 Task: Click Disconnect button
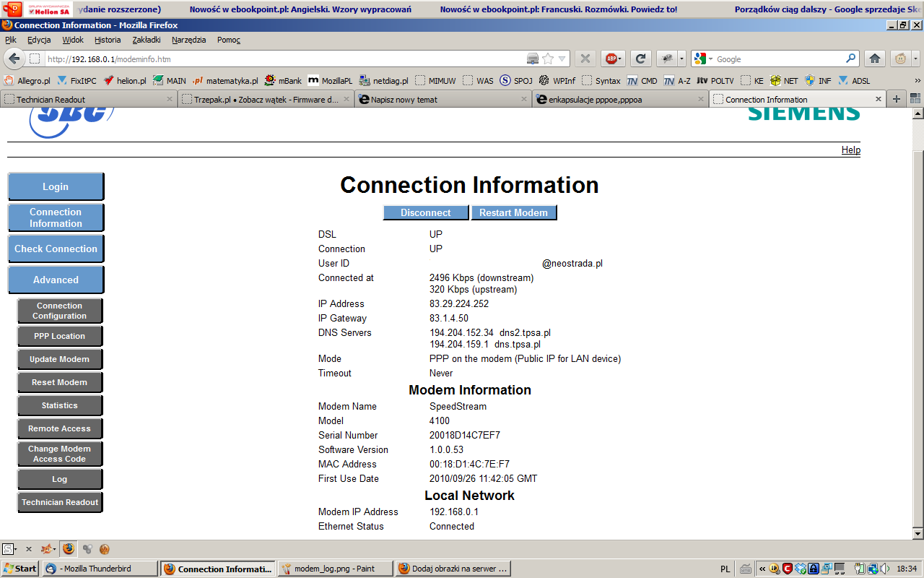(425, 212)
